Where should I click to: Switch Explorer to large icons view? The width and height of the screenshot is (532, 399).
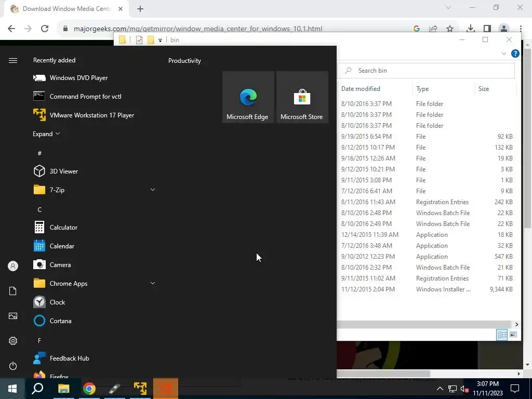click(x=513, y=335)
